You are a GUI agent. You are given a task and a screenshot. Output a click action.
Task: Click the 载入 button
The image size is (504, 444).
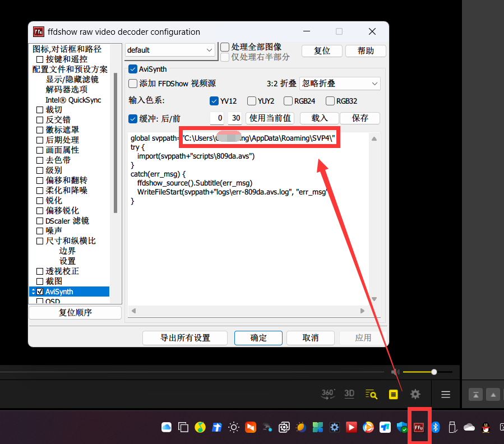[x=320, y=118]
